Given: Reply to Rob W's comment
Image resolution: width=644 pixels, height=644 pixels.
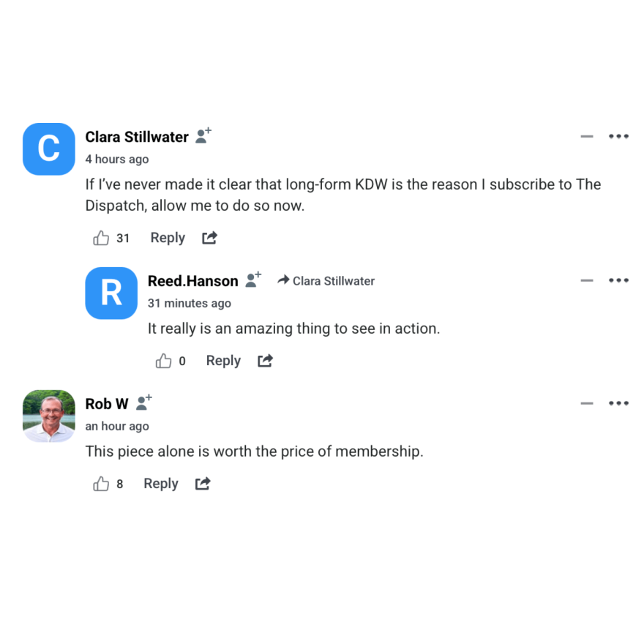Looking at the screenshot, I should 160,483.
